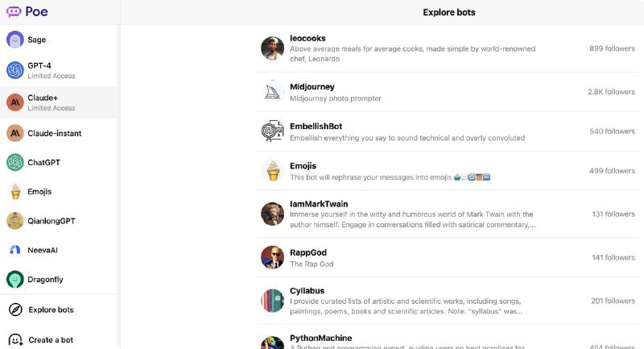The height and width of the screenshot is (349, 644).
Task: Open the leocooks bot listing
Action: pyautogui.click(x=308, y=38)
